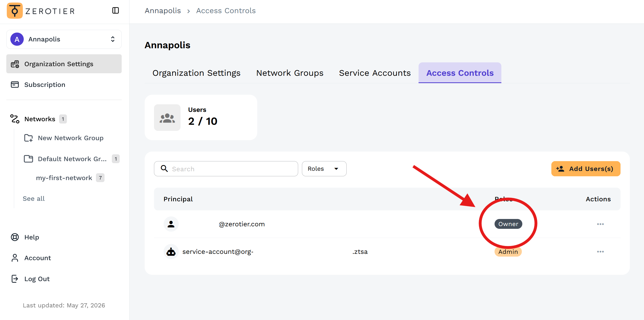
Task: Open the Annapolis organization switcher
Action: click(x=64, y=39)
